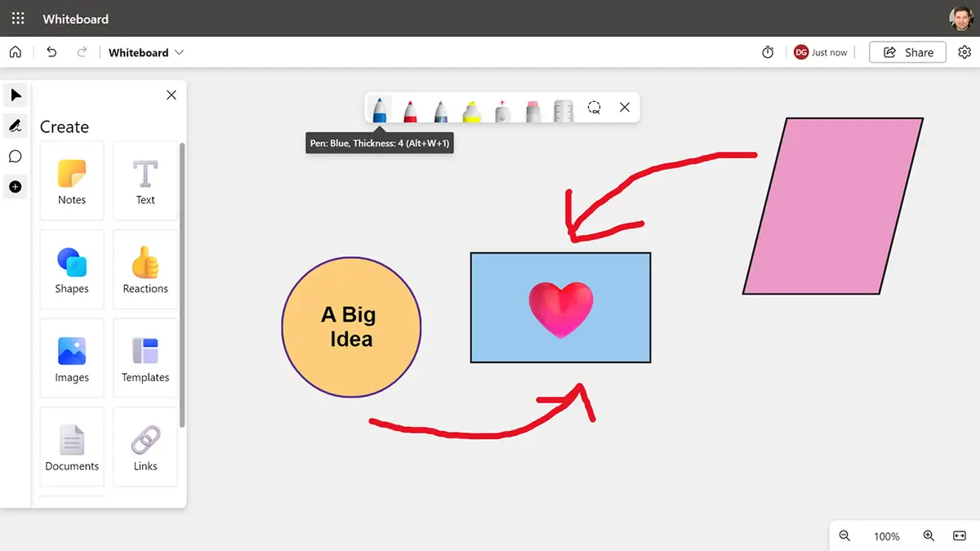Open the settings gear
Screen dimensions: 980x551
[x=964, y=52]
